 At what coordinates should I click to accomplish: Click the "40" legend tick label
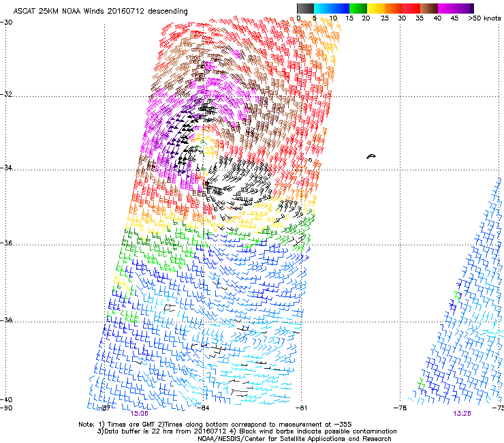tap(437, 18)
